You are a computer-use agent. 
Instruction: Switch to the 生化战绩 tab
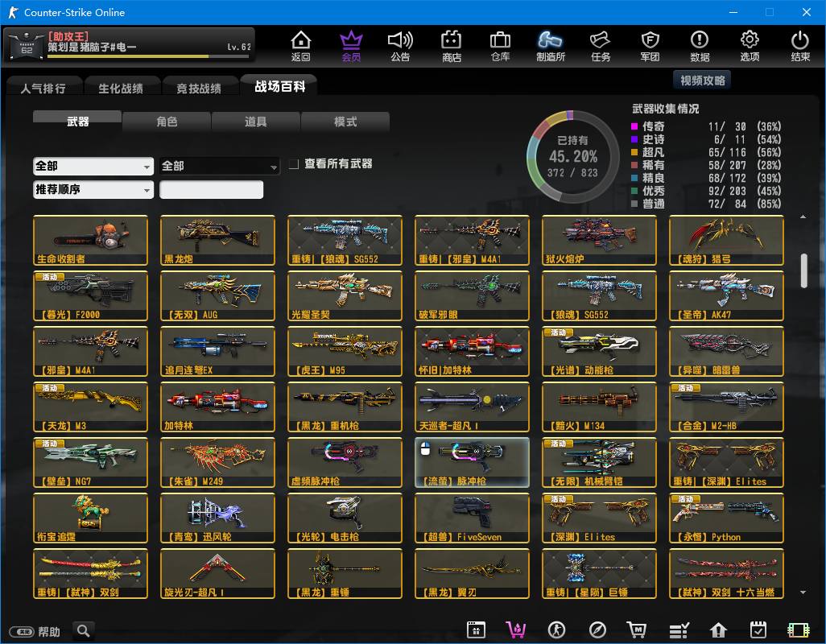pos(121,88)
